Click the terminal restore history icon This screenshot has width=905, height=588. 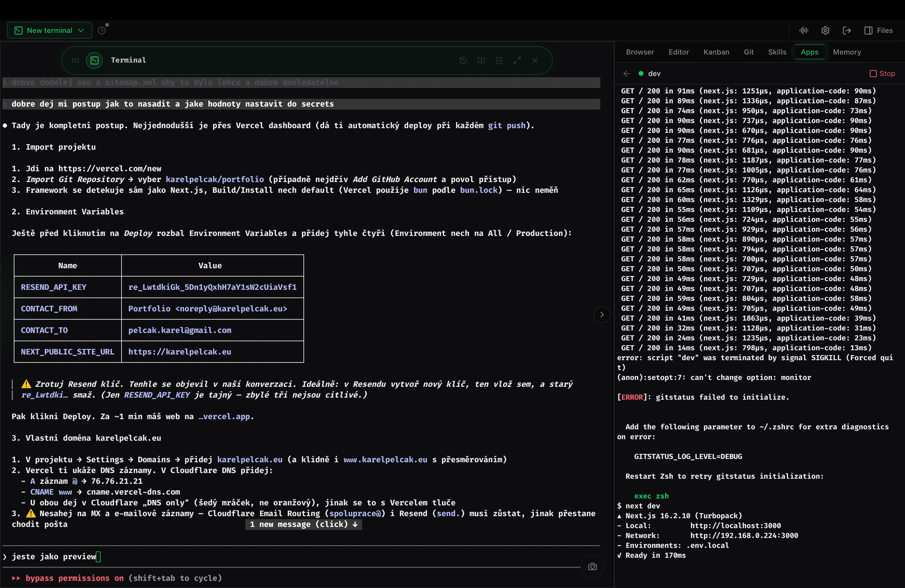click(x=463, y=60)
